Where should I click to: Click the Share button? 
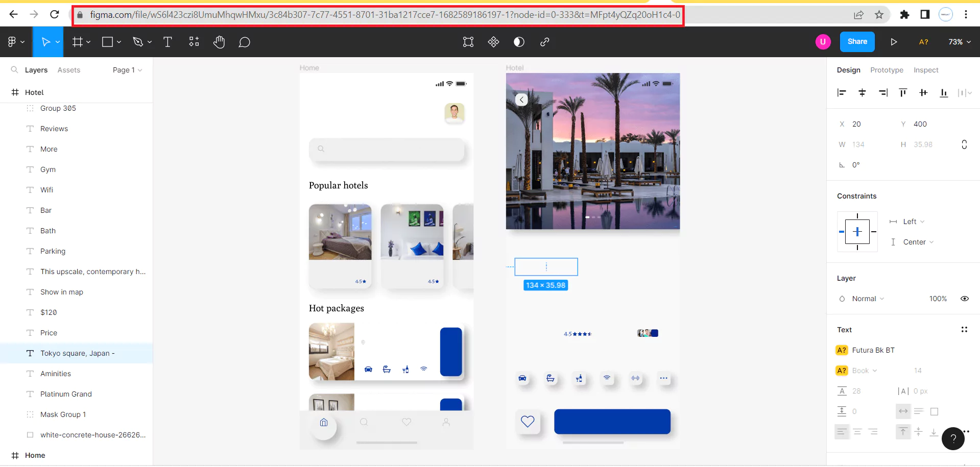pos(857,42)
